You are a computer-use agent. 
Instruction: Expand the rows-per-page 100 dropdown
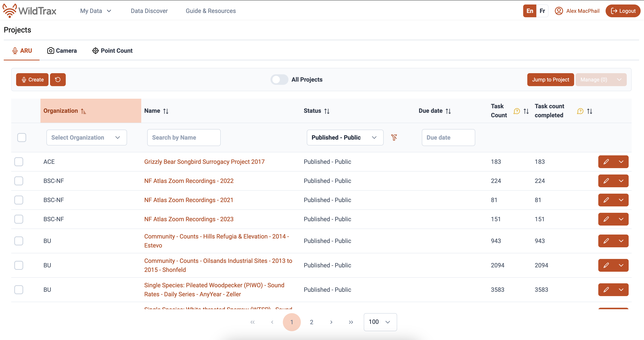pos(380,322)
